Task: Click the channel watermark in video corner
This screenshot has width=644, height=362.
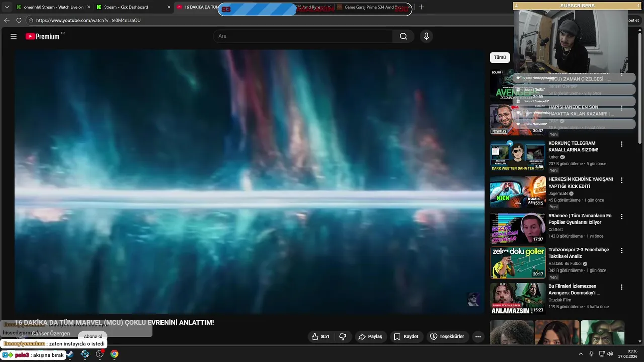Action: (x=473, y=299)
